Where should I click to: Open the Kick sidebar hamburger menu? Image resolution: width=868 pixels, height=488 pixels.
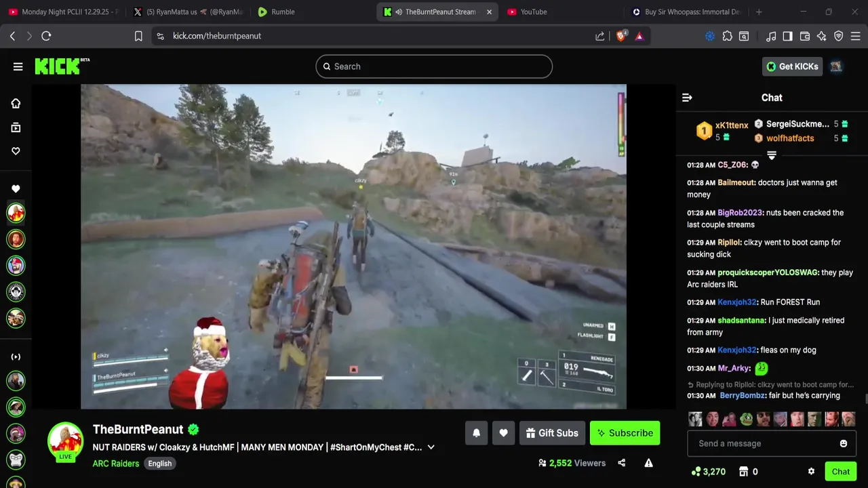pos(18,66)
